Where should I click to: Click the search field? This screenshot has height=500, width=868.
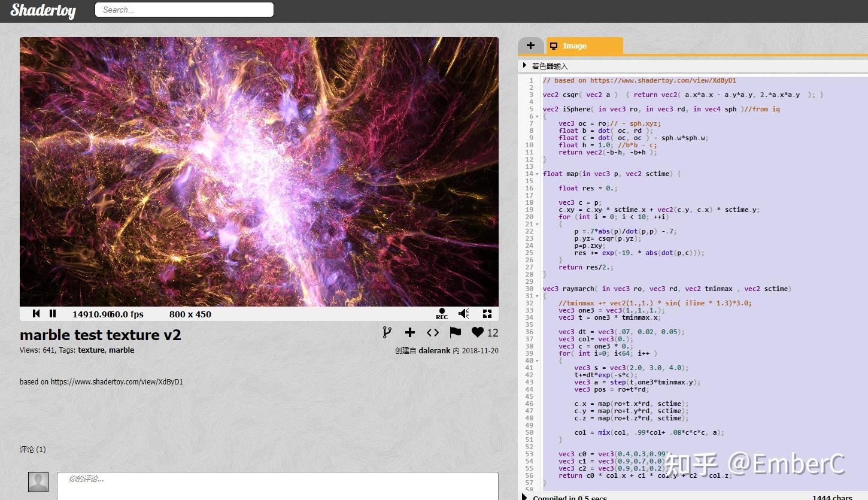(184, 10)
